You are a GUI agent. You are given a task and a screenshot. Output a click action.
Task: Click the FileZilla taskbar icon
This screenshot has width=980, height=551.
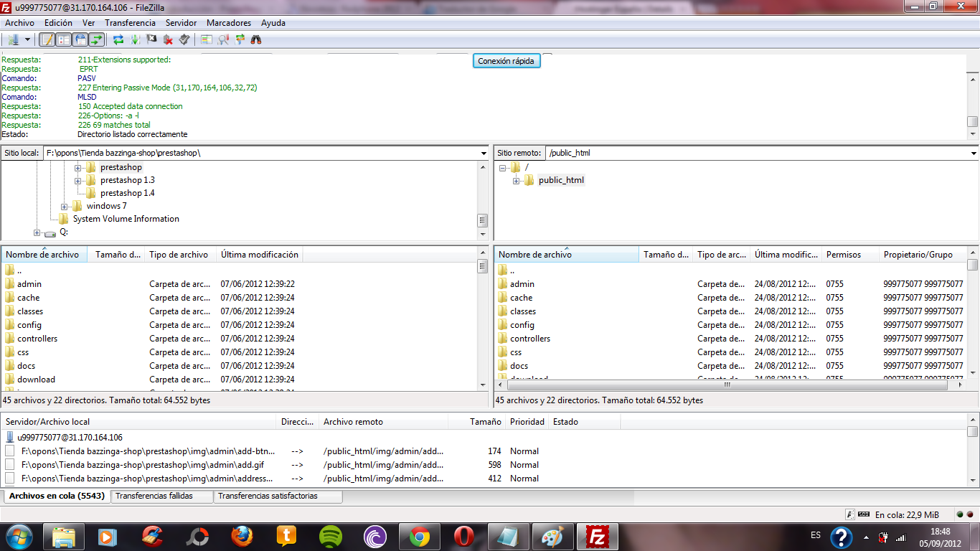pos(598,537)
